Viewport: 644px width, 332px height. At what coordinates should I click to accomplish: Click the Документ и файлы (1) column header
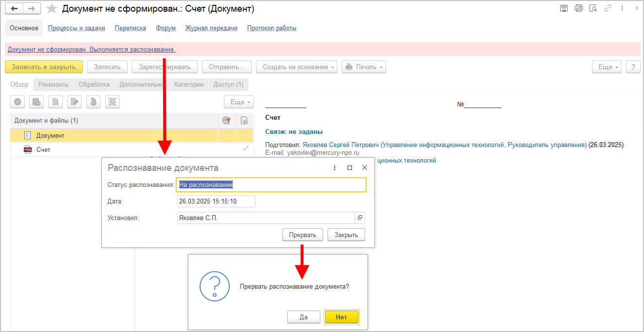point(114,120)
